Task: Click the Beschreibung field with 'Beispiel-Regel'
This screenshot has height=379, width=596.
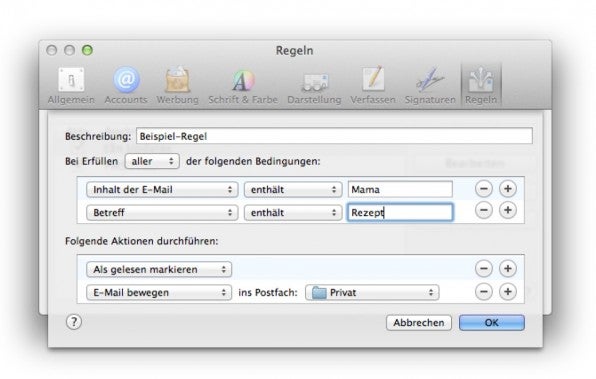Action: (x=334, y=136)
